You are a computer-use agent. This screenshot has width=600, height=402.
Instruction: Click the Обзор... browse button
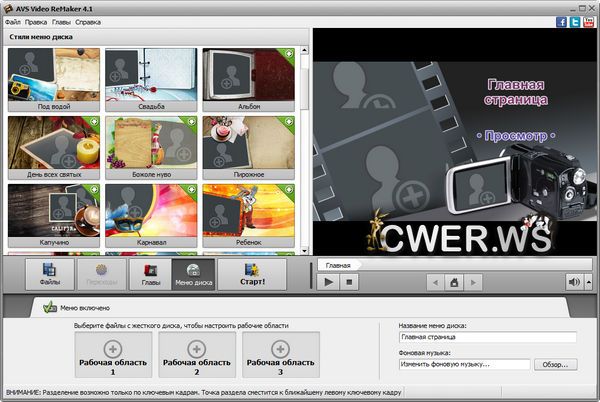coord(557,365)
